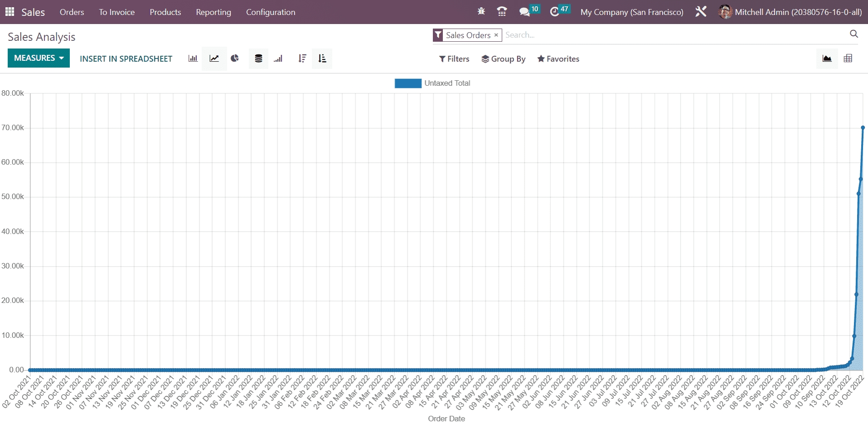
Task: Open the activities clock icon
Action: click(554, 12)
